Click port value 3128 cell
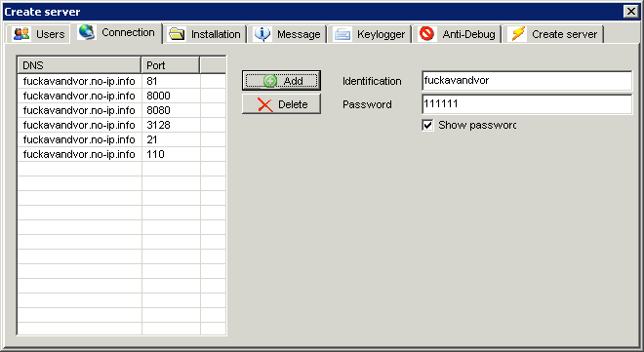This screenshot has width=644, height=352. (171, 125)
